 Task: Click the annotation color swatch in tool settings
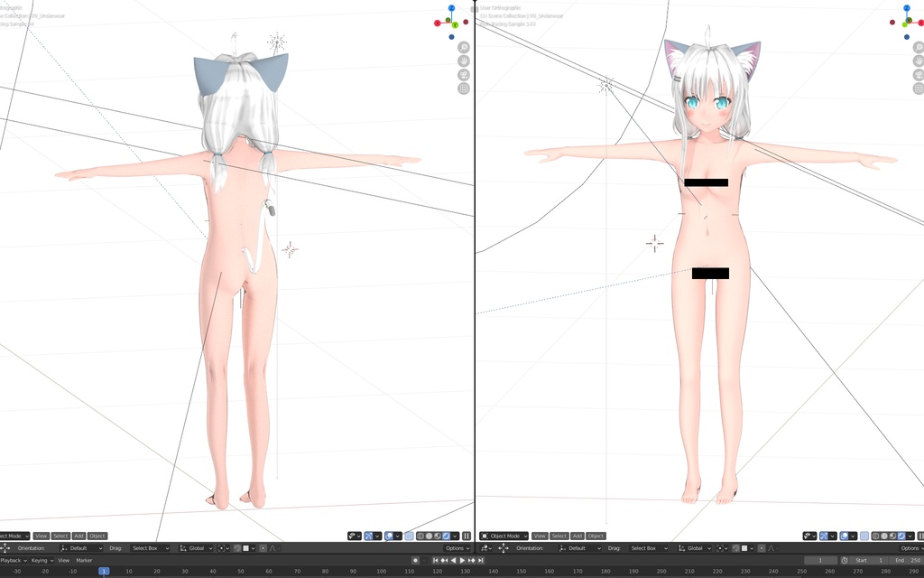coord(245,548)
